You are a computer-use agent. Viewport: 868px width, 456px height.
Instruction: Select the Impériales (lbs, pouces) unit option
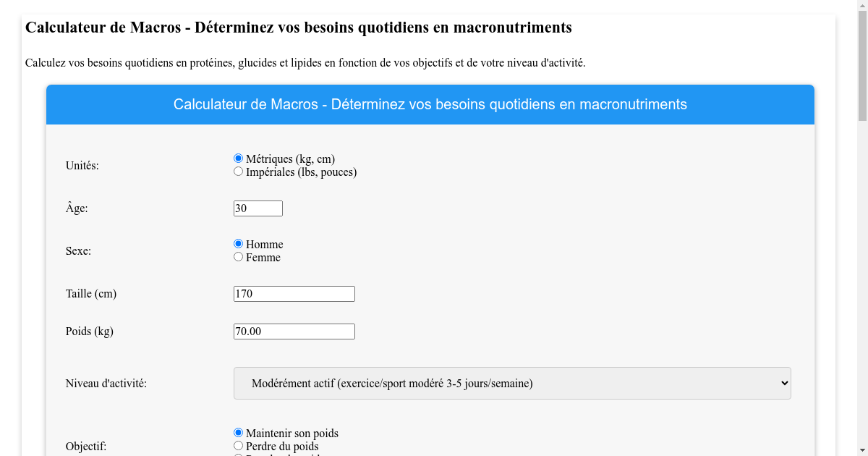click(238, 171)
